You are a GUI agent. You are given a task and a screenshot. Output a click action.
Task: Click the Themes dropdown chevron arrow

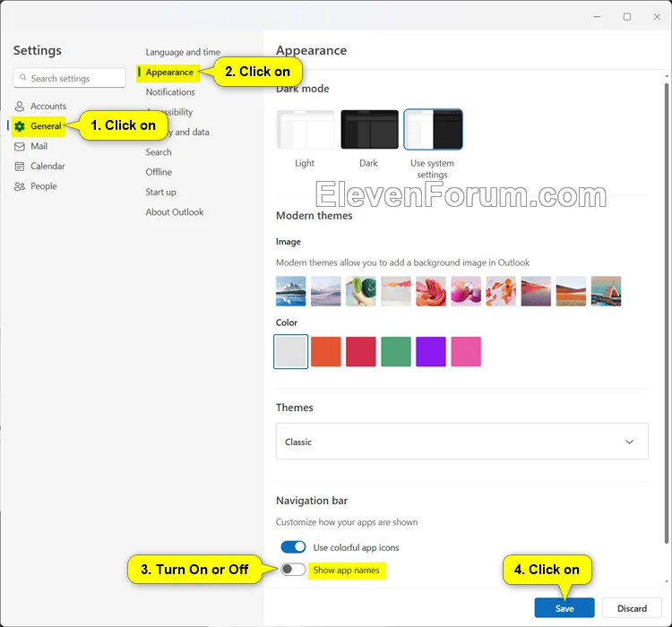[629, 442]
